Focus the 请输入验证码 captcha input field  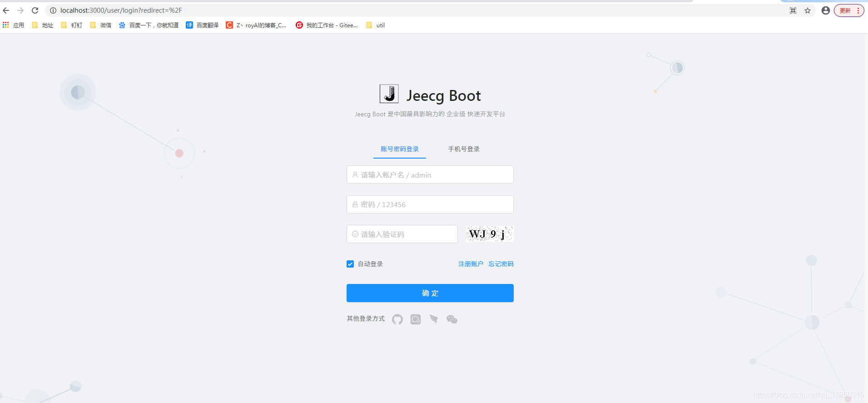(x=402, y=234)
